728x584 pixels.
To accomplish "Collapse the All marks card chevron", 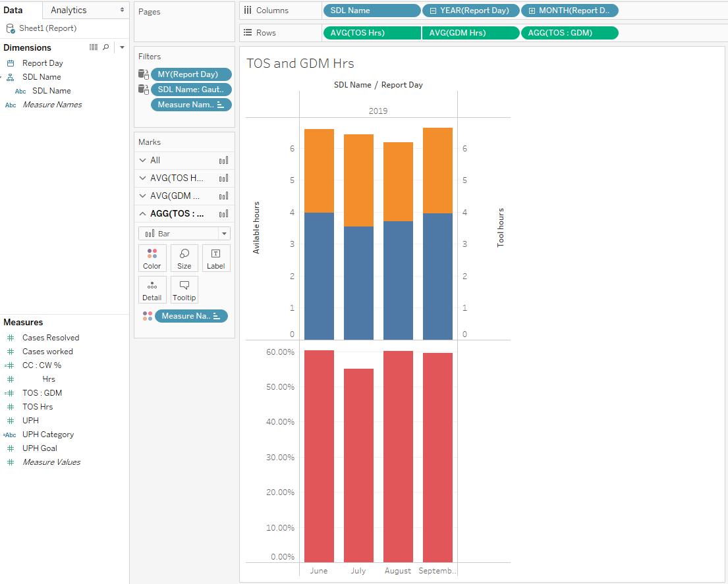I will (x=142, y=161).
